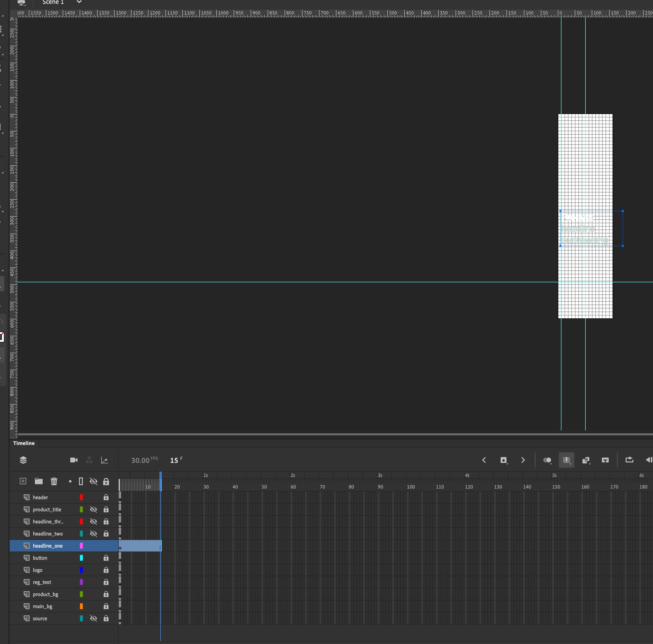653x644 pixels.
Task: Click the Add Camera icon
Action: pyautogui.click(x=74, y=460)
